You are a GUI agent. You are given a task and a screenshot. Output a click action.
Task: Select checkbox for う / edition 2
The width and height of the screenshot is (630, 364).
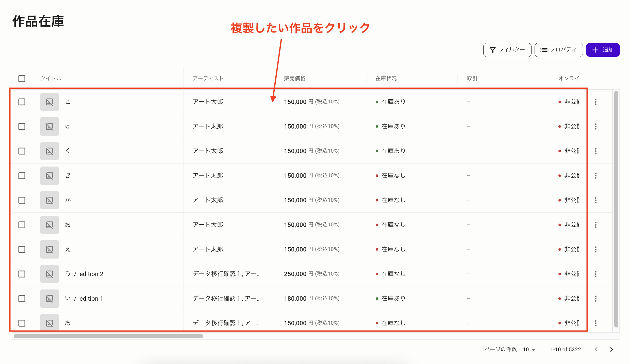(22, 274)
